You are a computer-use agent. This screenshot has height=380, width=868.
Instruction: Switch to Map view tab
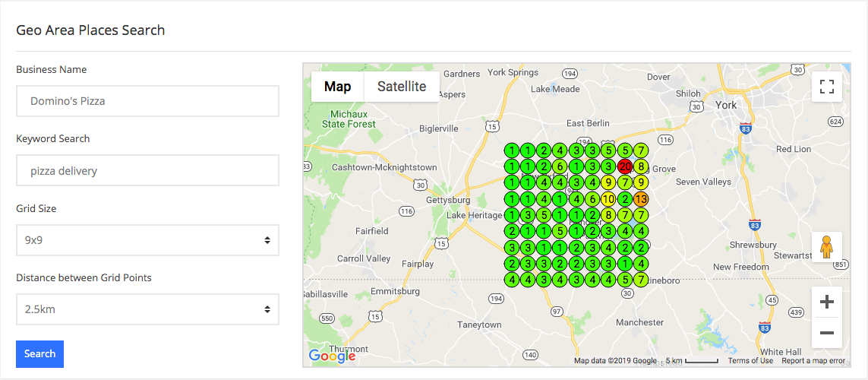point(338,87)
